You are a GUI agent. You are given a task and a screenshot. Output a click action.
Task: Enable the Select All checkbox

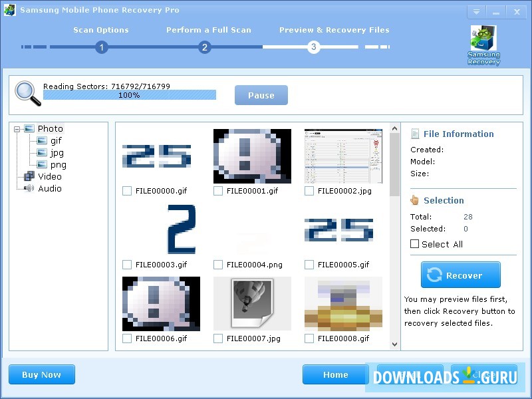414,244
